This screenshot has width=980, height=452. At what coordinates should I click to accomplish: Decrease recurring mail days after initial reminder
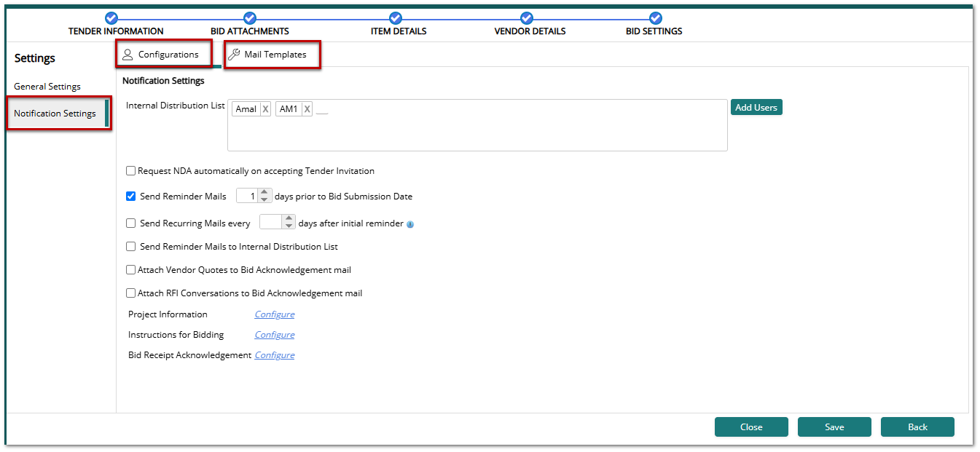(289, 226)
